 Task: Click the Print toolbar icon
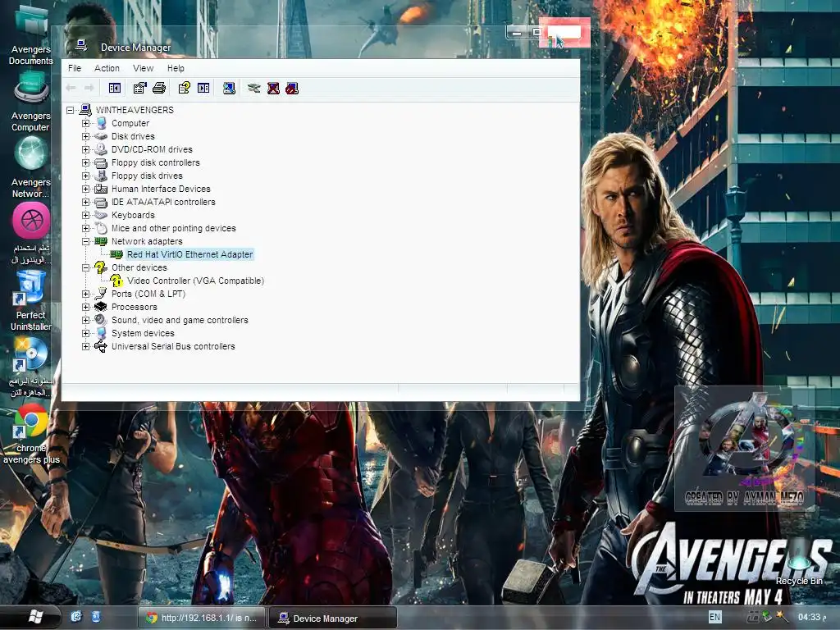coord(159,88)
